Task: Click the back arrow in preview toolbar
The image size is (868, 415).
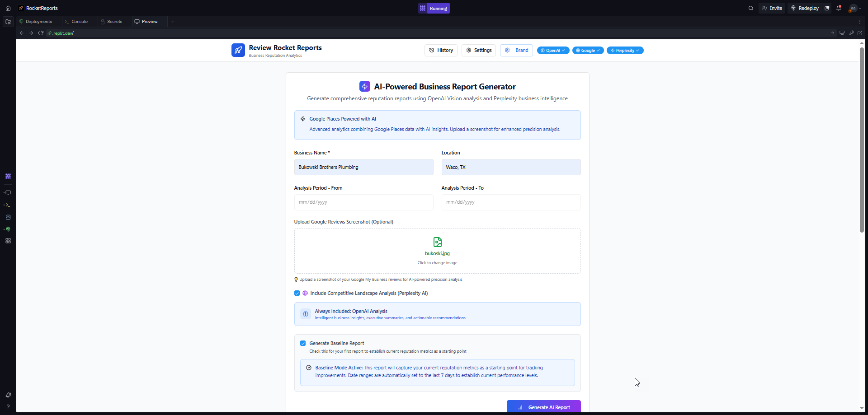Action: [x=22, y=33]
